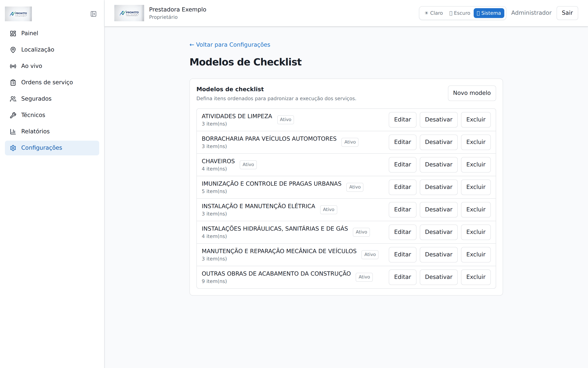Edit the INSTALAÇÕES HIDRÁULICAS model
Image resolution: width=588 pixels, height=368 pixels.
(402, 232)
